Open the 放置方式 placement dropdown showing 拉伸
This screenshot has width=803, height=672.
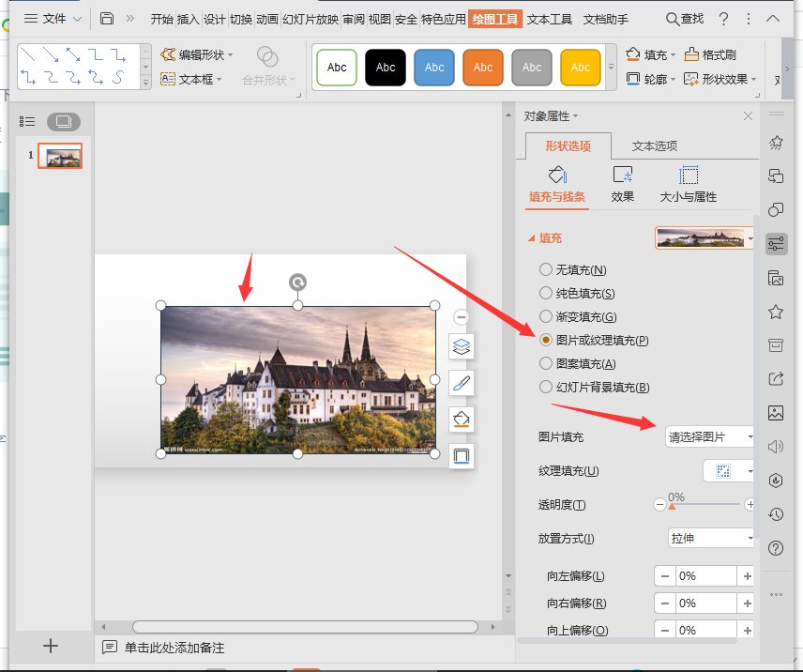[710, 538]
